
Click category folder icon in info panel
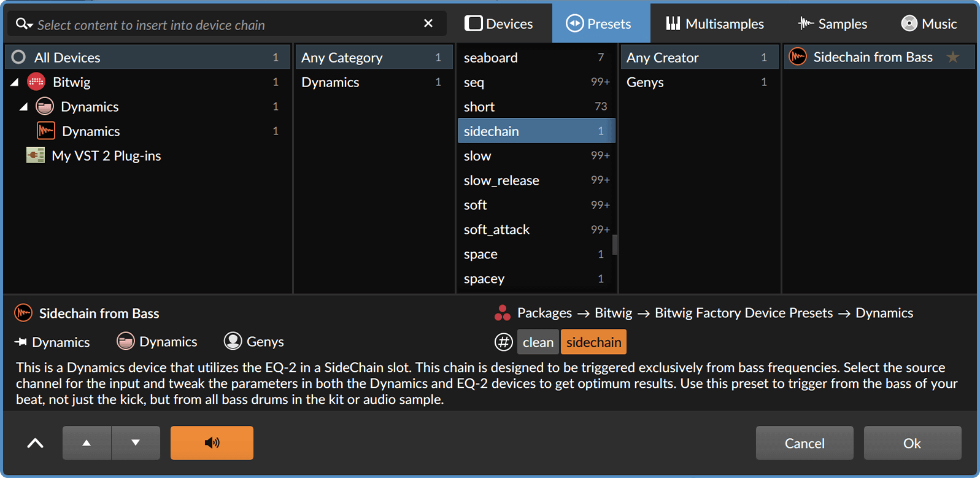pos(125,341)
